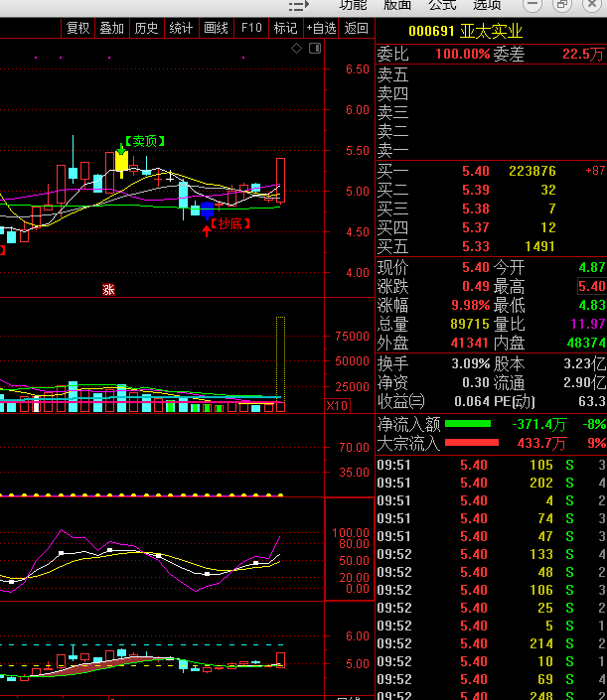
Task: Select the 09:52 trade with volume 133
Action: point(491,554)
